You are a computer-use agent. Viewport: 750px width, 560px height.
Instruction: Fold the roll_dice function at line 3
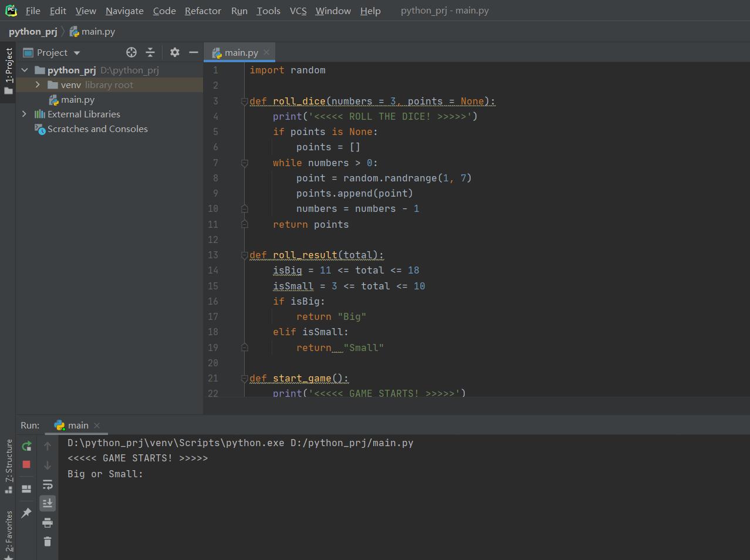pos(244,102)
